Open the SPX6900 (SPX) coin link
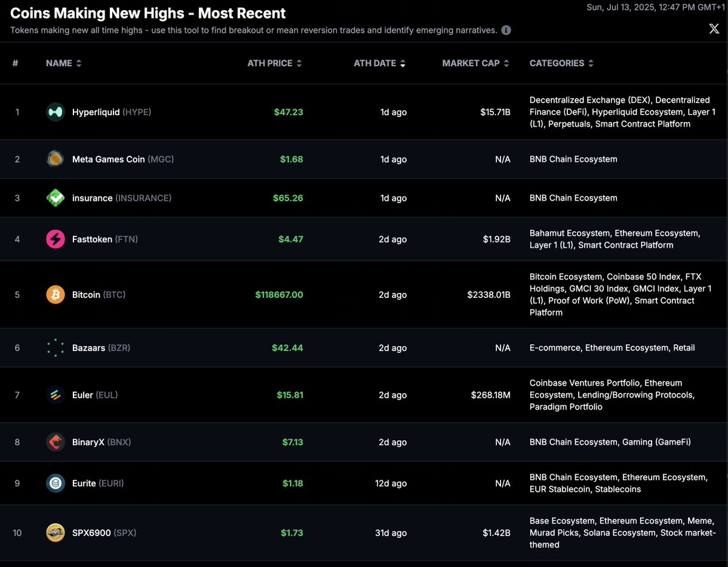The image size is (728, 567). (x=104, y=533)
